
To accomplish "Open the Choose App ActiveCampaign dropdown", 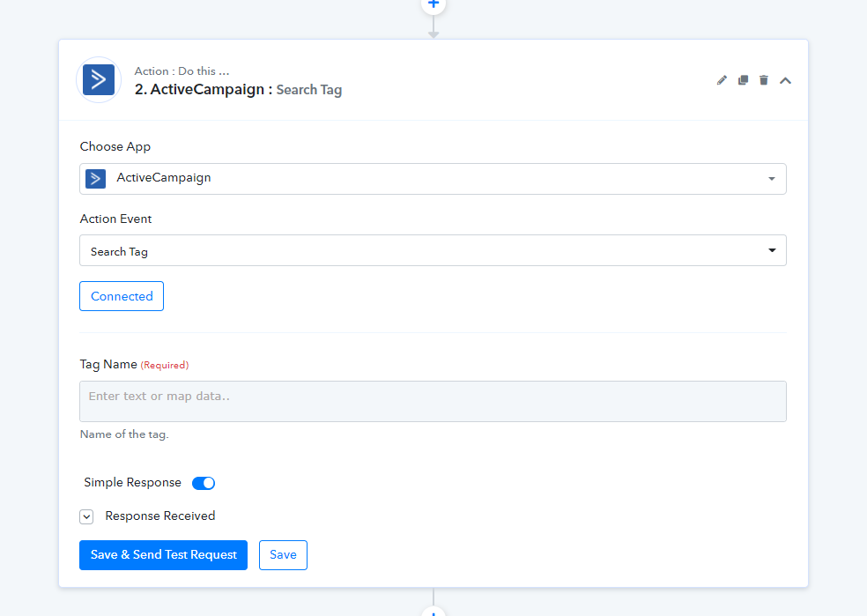I will pyautogui.click(x=433, y=179).
